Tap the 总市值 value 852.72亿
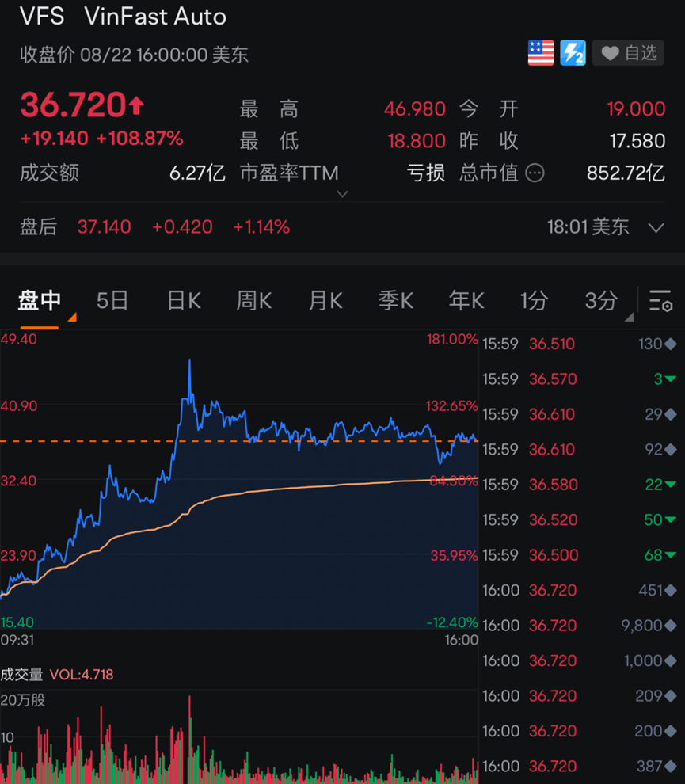Image resolution: width=685 pixels, height=784 pixels. point(626,173)
